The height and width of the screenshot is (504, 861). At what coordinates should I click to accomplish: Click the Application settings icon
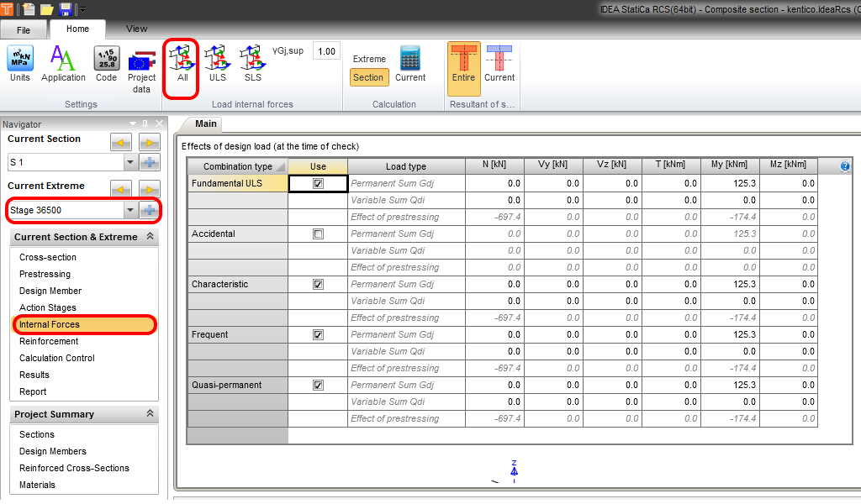click(x=63, y=65)
